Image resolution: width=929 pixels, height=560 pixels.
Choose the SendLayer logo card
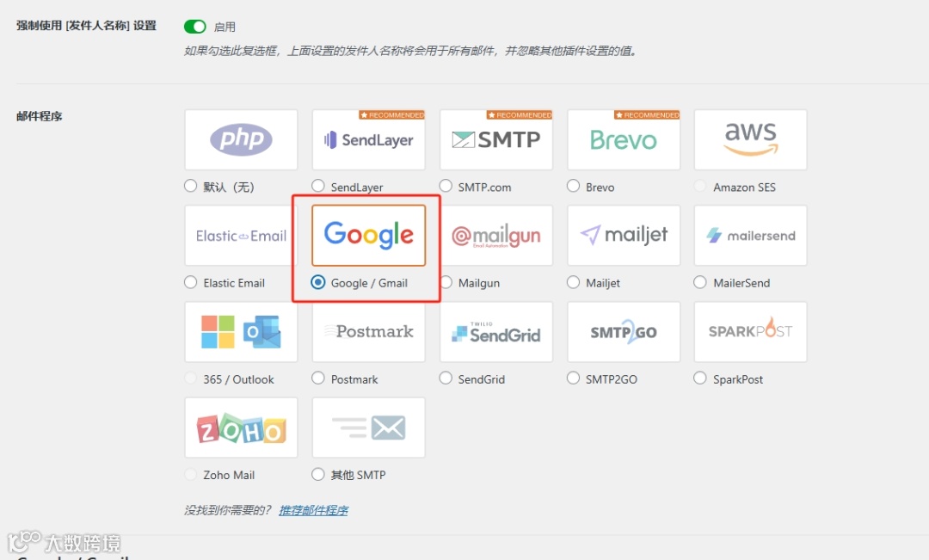tap(368, 140)
